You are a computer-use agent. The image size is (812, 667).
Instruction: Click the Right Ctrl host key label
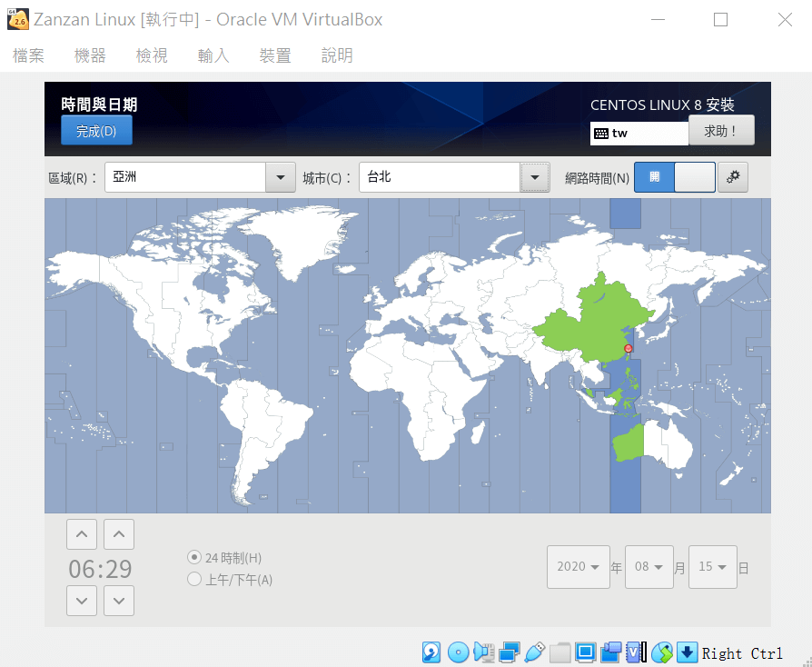click(x=741, y=653)
